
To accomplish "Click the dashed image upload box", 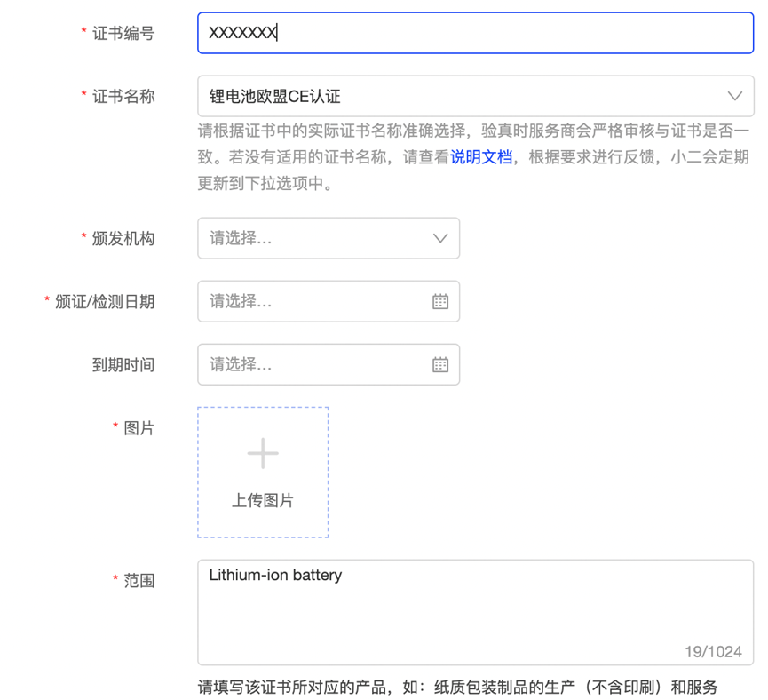I will (x=263, y=472).
